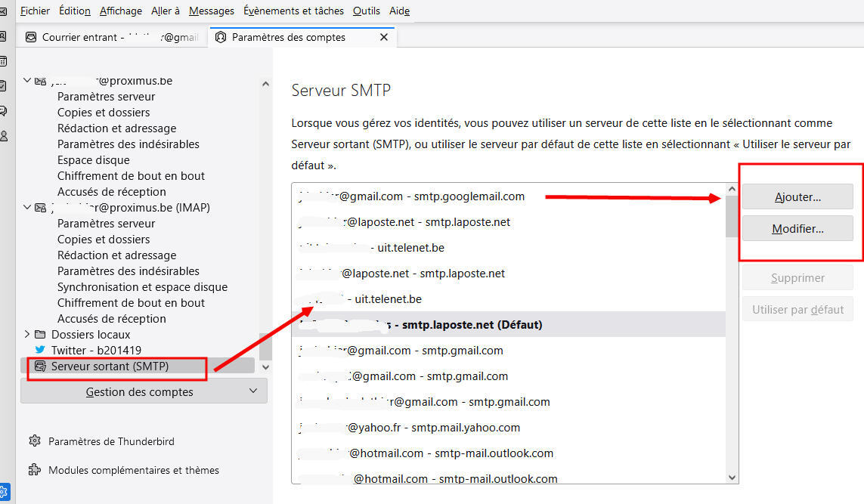
Task: Open the Aide menu
Action: [x=399, y=11]
